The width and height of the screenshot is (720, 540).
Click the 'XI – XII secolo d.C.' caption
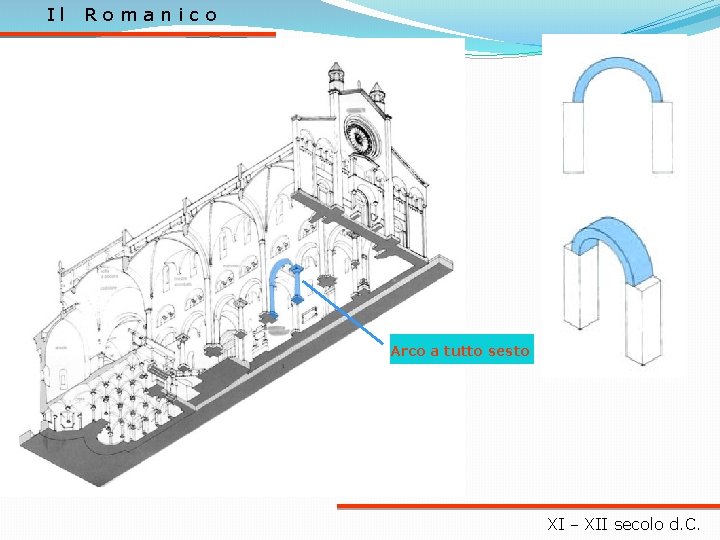(623, 524)
